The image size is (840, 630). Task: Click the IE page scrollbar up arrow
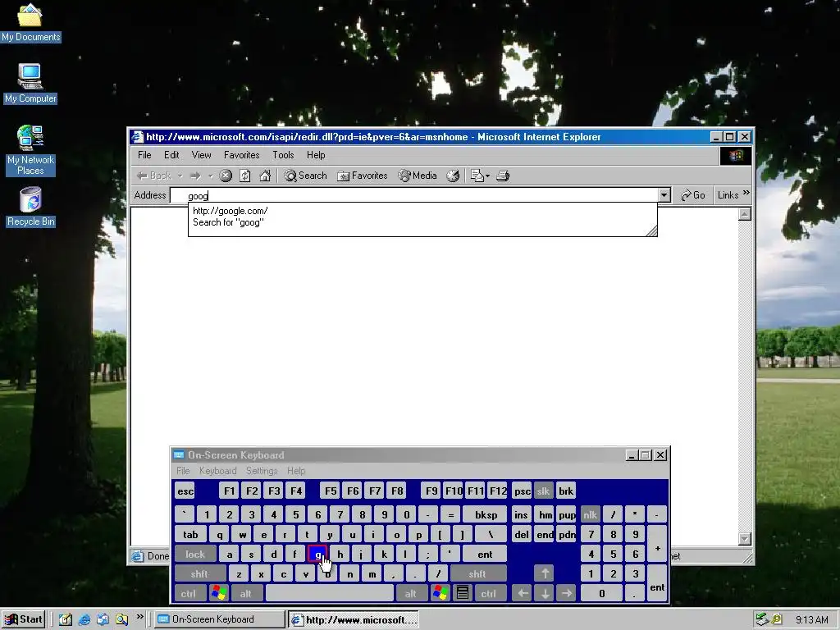[x=745, y=214]
